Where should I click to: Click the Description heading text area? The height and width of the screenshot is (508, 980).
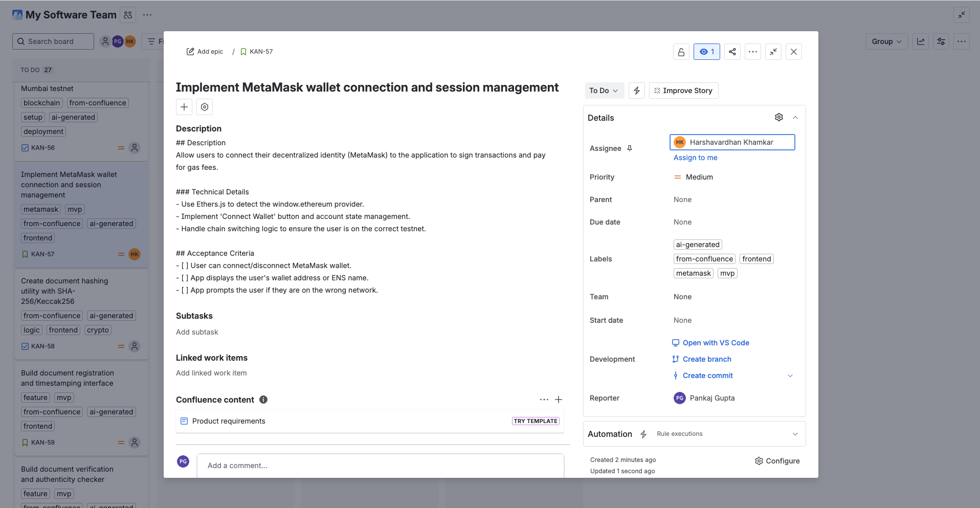coord(198,128)
